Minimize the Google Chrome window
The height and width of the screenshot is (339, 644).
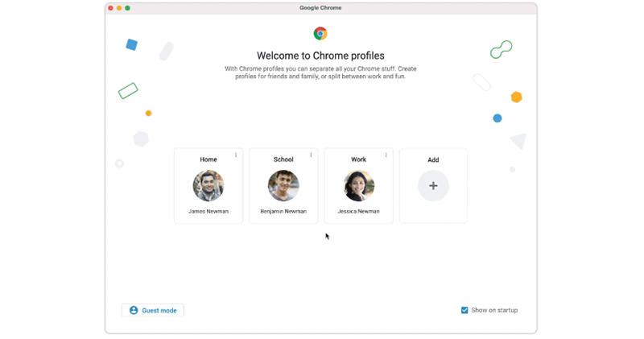tap(119, 8)
